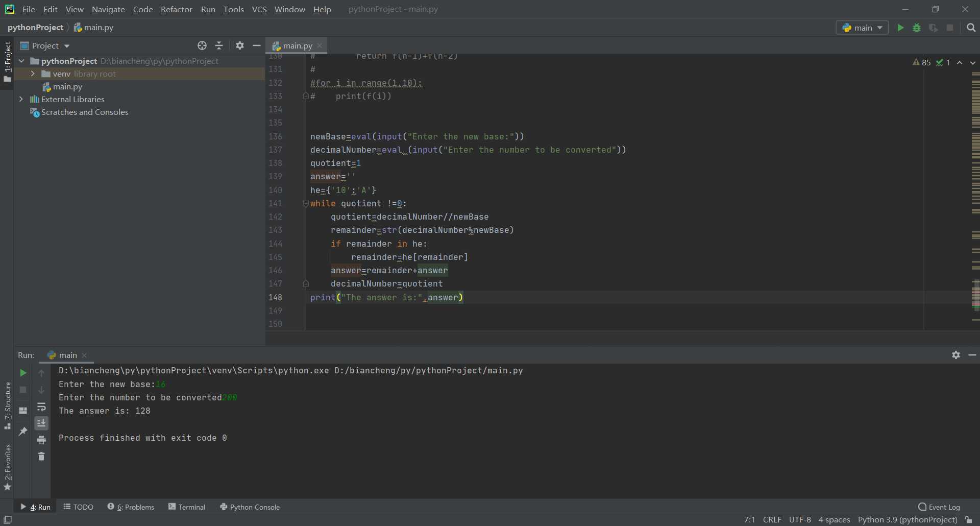Toggle soft-wrap in run console
Viewport: 980px width, 526px height.
pos(41,407)
